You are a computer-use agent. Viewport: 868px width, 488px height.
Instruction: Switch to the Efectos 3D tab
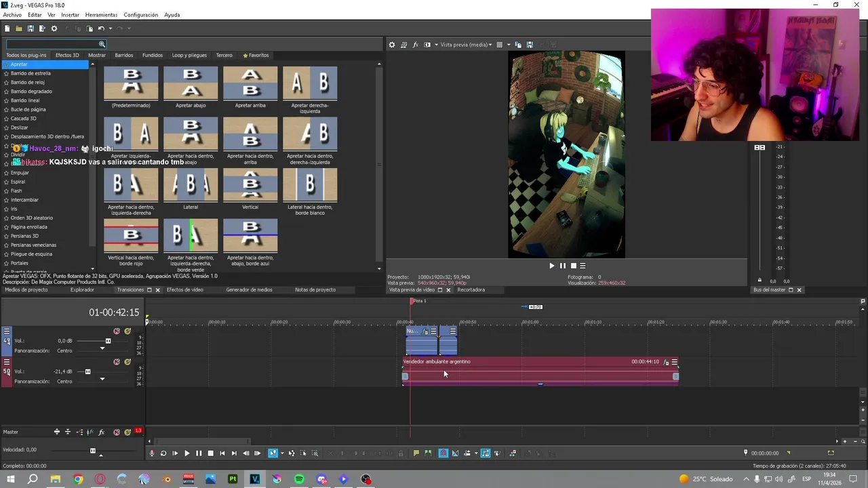[67, 55]
